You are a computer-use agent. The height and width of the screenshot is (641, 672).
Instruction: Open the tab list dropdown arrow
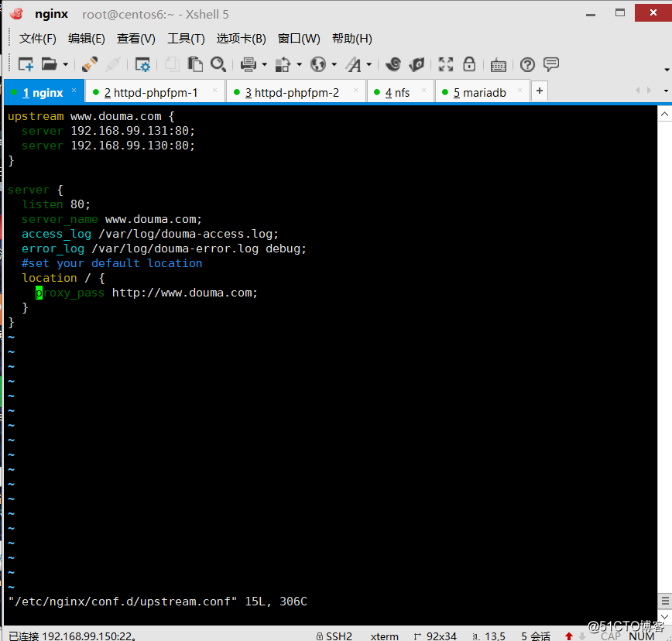[x=666, y=91]
